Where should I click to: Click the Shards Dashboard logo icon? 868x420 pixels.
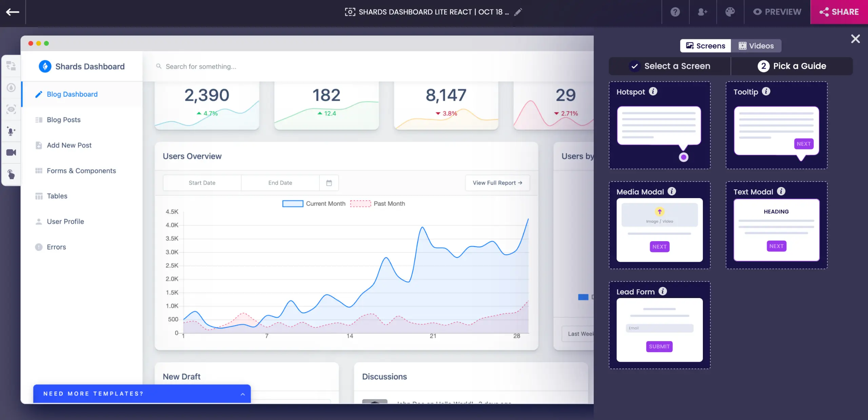tap(45, 66)
